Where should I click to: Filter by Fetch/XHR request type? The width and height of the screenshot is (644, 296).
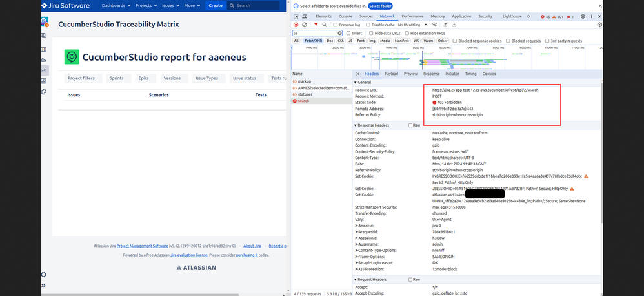tap(314, 41)
